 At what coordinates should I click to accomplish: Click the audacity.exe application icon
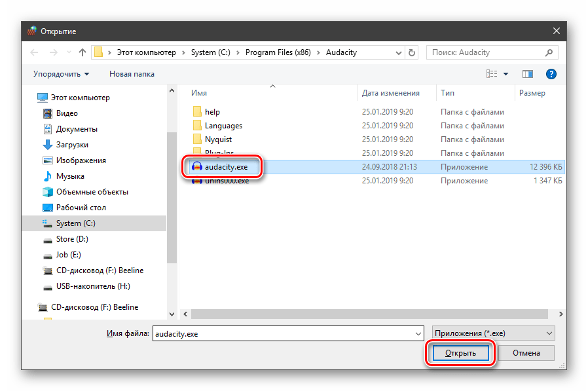[x=196, y=166]
